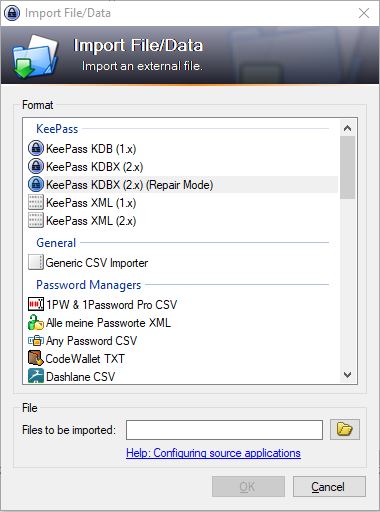Select the KeePass KDB (1.x) lock icon
This screenshot has width=380, height=512.
[36, 148]
